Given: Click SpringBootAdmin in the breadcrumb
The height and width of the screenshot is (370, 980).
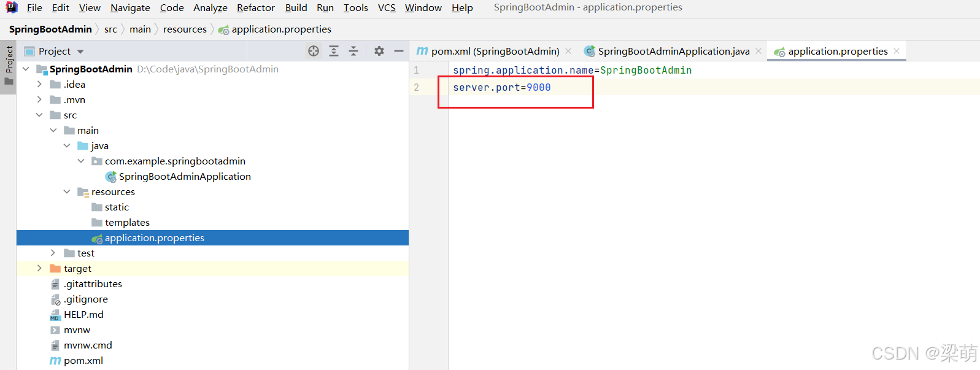Looking at the screenshot, I should point(50,29).
